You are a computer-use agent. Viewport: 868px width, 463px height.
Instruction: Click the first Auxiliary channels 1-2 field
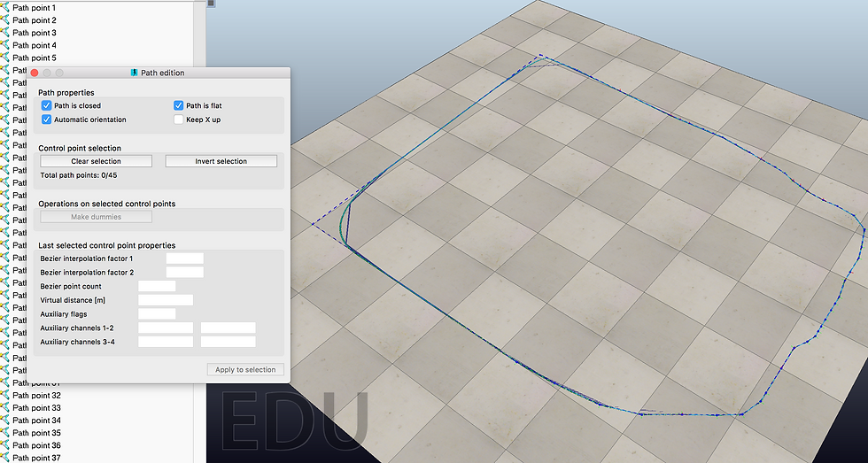pos(166,328)
